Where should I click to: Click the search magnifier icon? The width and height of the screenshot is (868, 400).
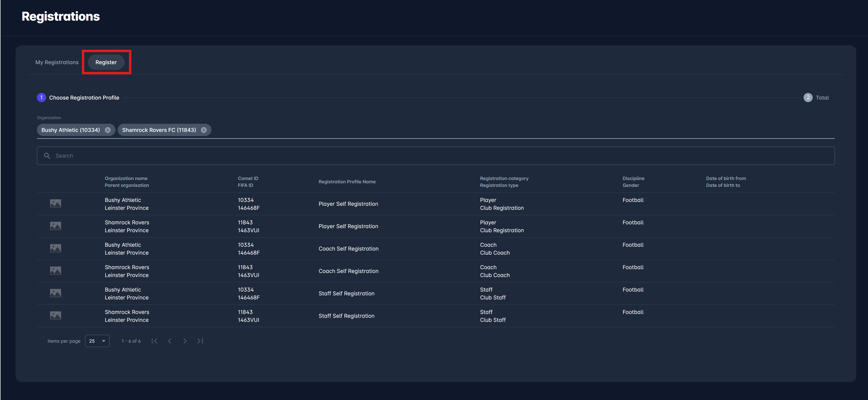coord(47,156)
